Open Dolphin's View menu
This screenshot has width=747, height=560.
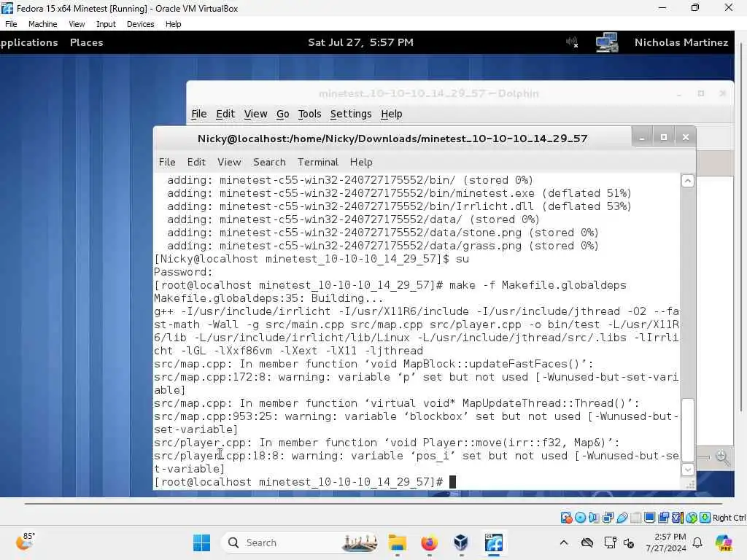point(255,114)
